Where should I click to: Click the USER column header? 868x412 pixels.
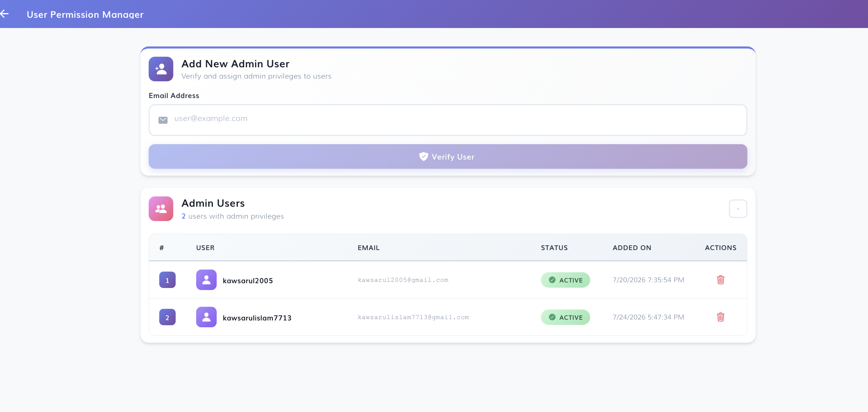tap(205, 248)
